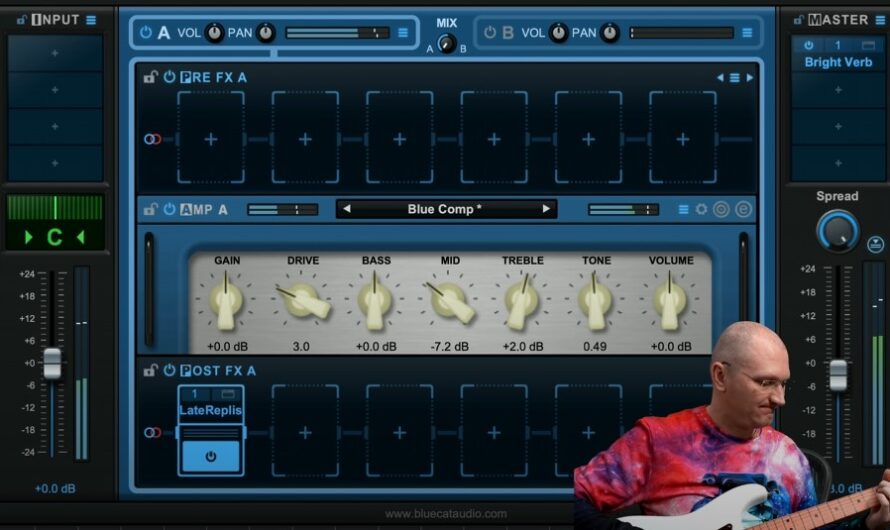This screenshot has height=530, width=890.
Task: Adjust channel A PAN knob
Action: (x=266, y=33)
